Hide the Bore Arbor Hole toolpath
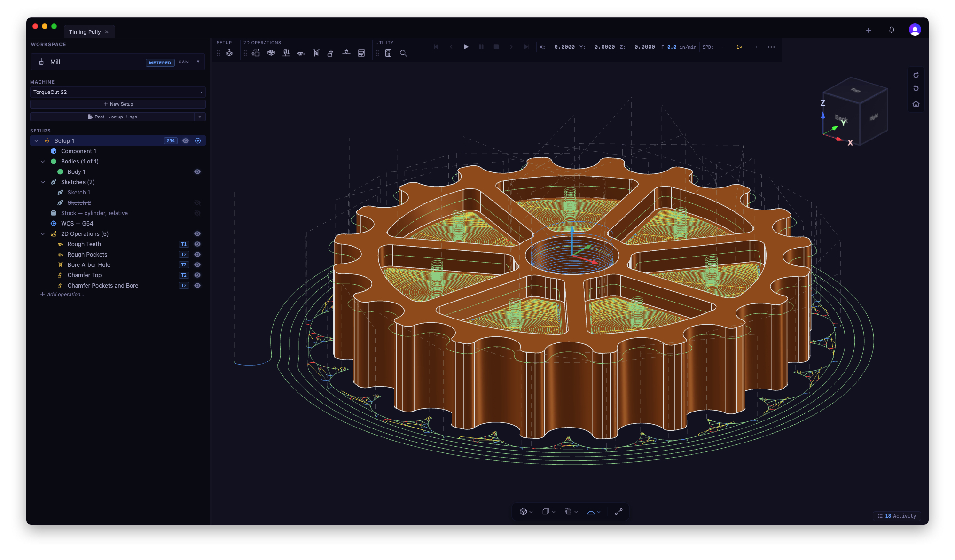This screenshot has height=560, width=955. tap(197, 265)
